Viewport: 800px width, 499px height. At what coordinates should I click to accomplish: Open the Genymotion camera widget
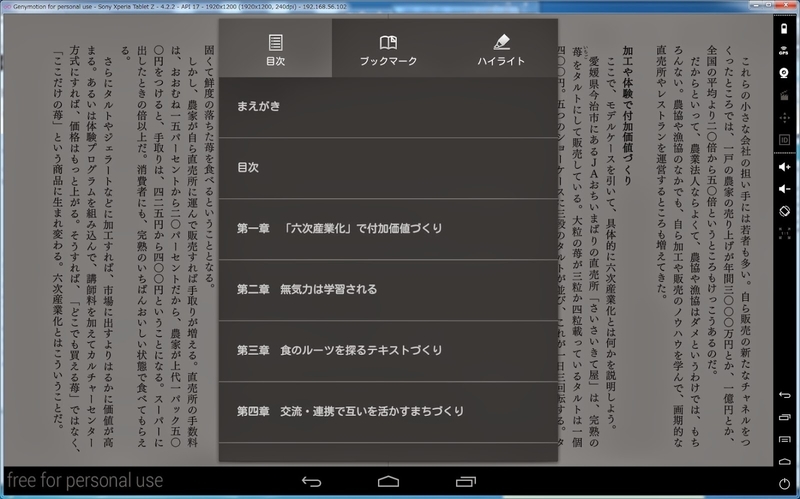[x=784, y=73]
